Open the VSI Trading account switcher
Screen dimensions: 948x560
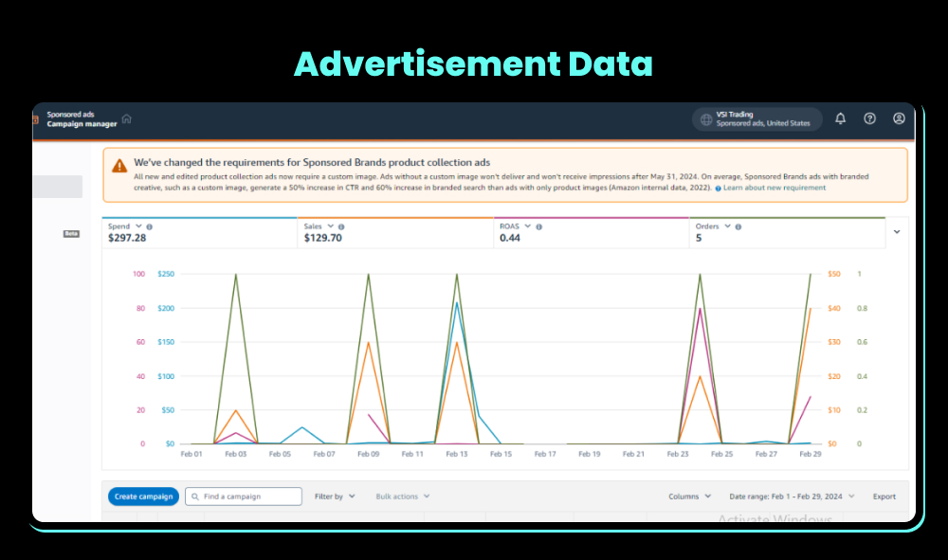click(x=757, y=118)
